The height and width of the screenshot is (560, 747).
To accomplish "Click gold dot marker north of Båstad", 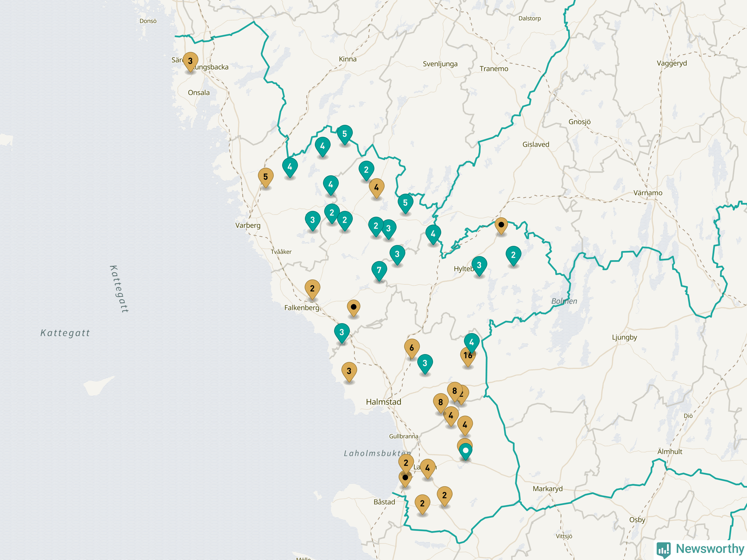I will 405,478.
